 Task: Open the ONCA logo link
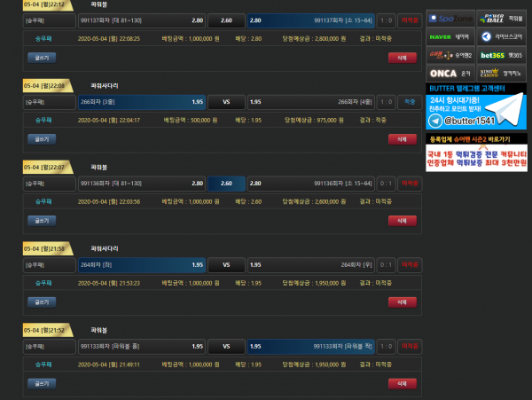point(450,74)
